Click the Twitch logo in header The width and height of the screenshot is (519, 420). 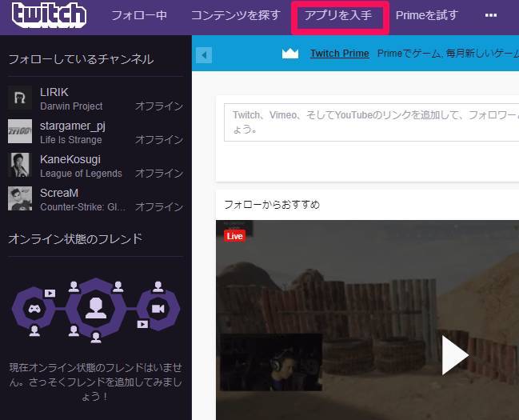click(x=49, y=15)
